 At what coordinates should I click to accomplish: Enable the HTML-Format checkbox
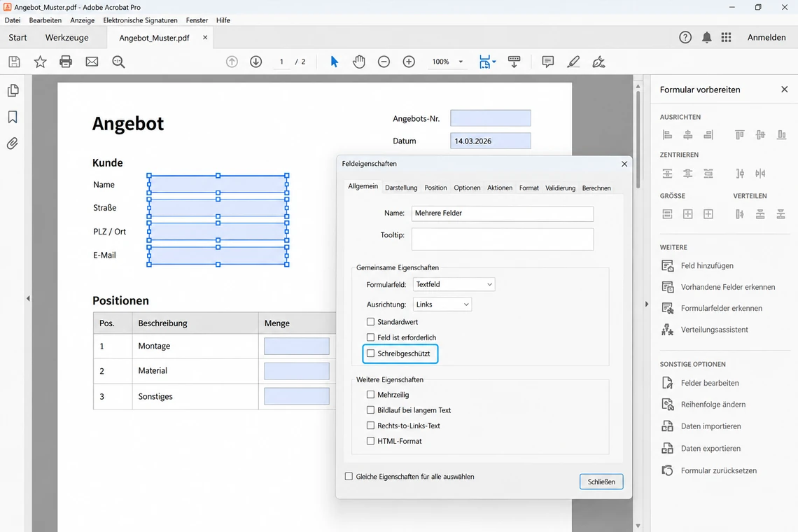click(x=370, y=441)
